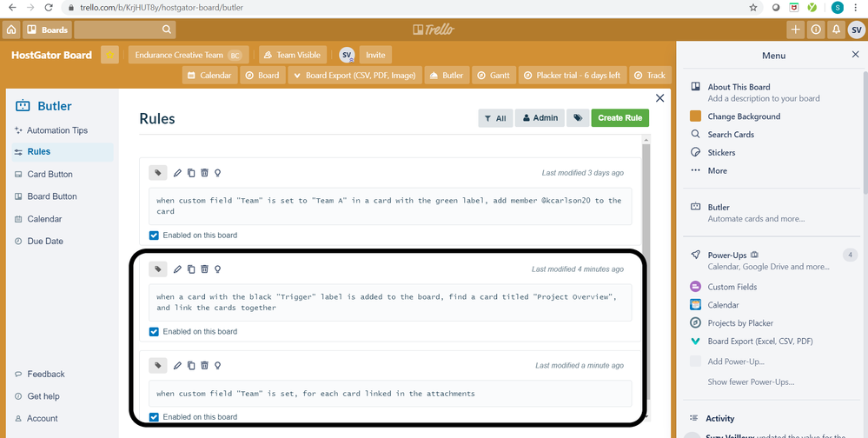Open notifications bell icon

pos(836,30)
